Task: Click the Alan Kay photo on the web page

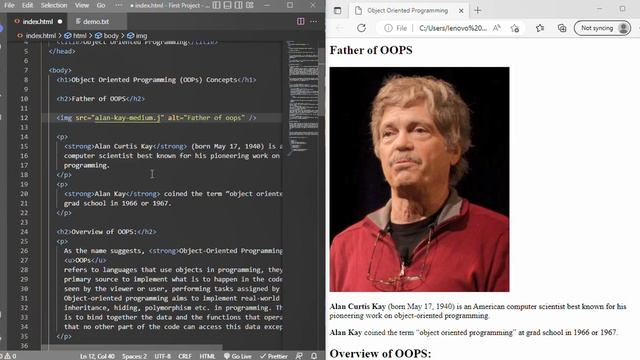Action: click(420, 179)
